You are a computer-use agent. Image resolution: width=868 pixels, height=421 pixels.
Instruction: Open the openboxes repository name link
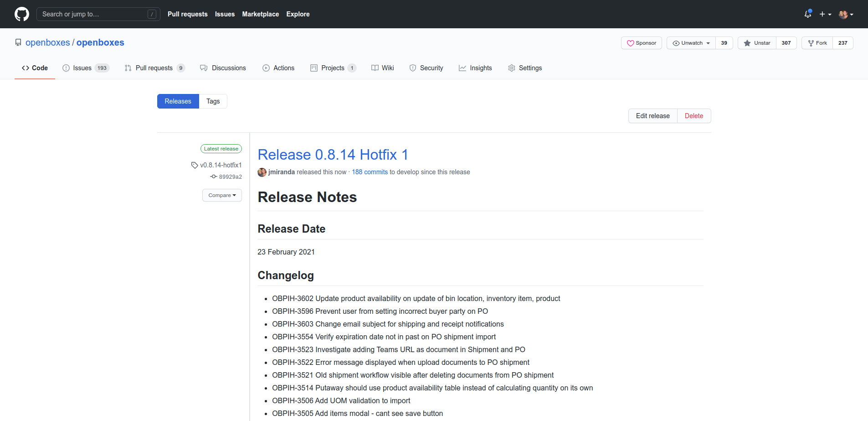(x=100, y=42)
